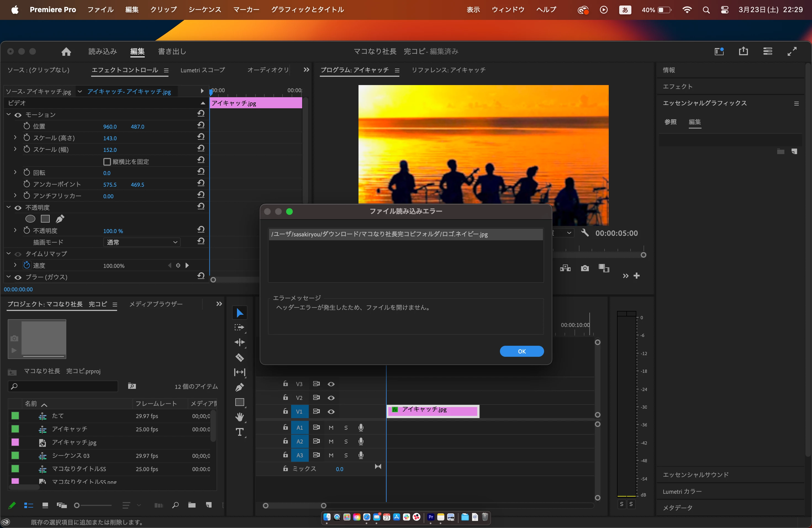Switch to the メディアブラウザー tab

click(x=156, y=304)
